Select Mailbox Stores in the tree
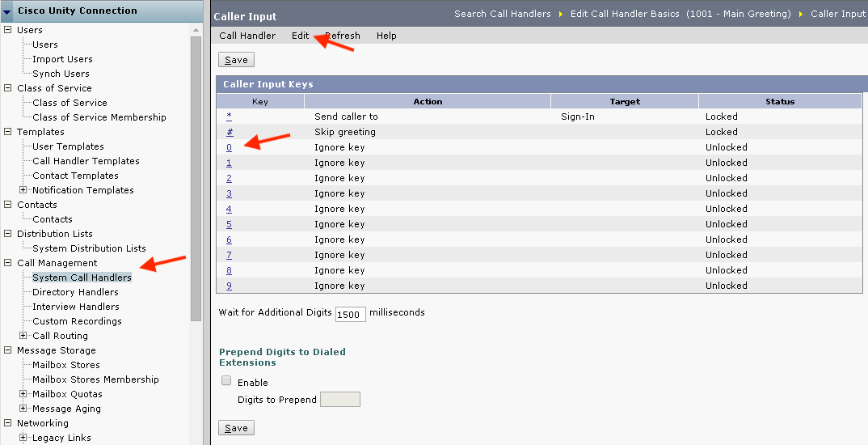 (66, 365)
